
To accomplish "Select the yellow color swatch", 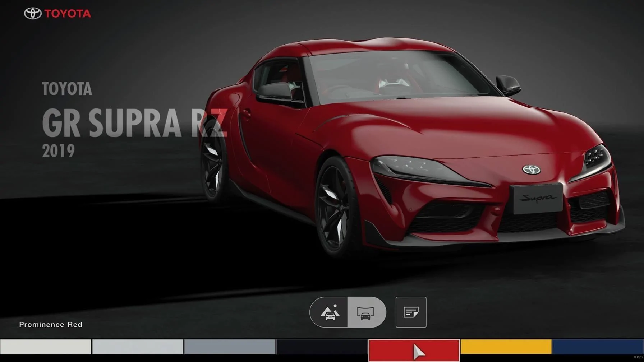I will click(506, 347).
